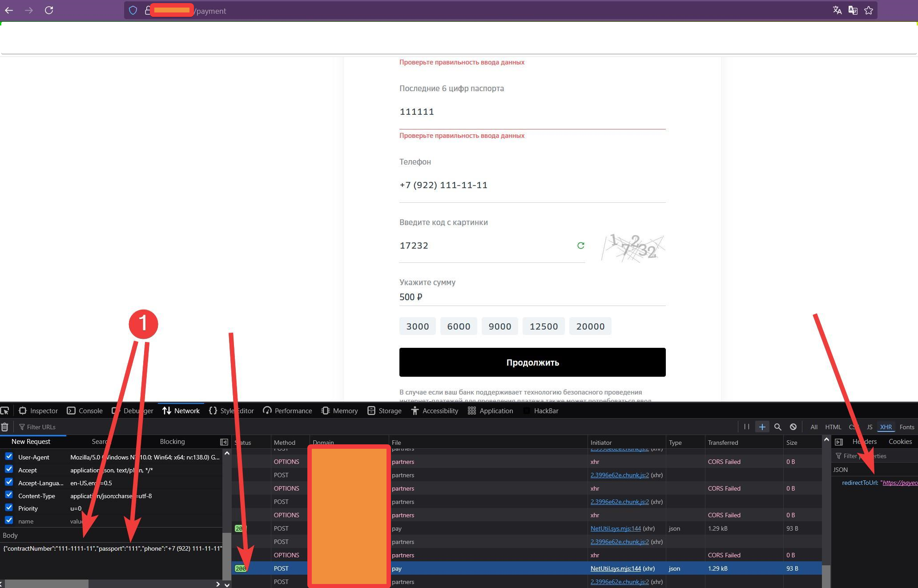Open the Storage tab
Image resolution: width=918 pixels, height=588 pixels.
[385, 411]
